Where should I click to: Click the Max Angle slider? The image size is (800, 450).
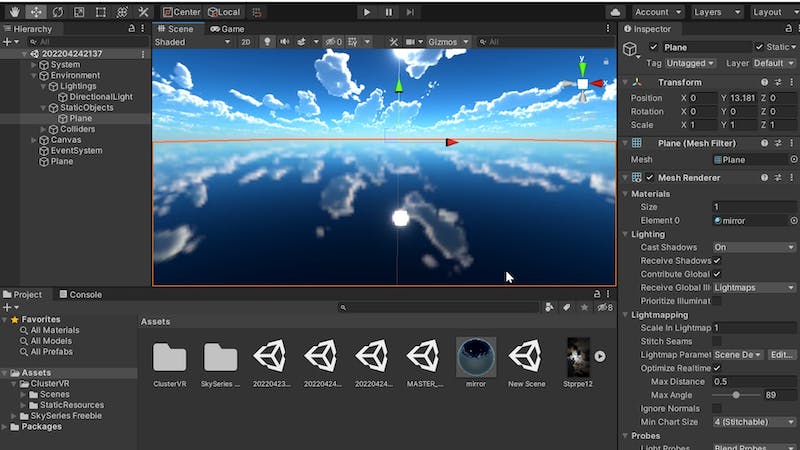point(737,395)
